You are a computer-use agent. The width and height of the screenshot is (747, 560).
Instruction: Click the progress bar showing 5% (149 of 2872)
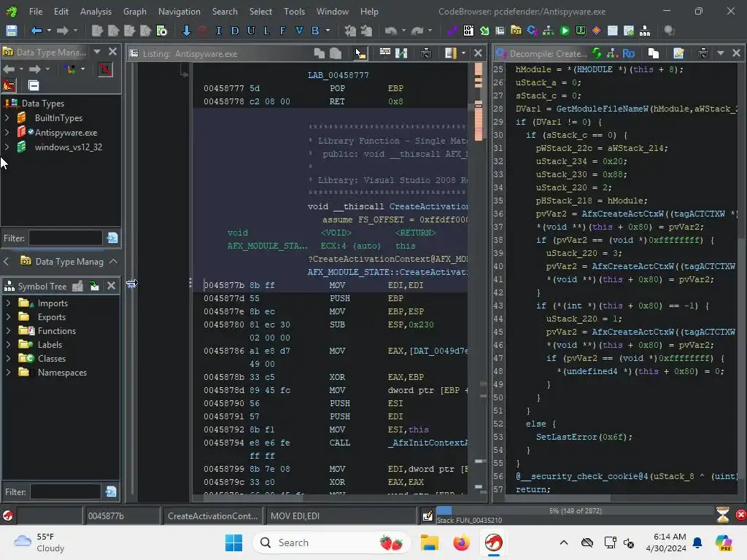tap(575, 511)
